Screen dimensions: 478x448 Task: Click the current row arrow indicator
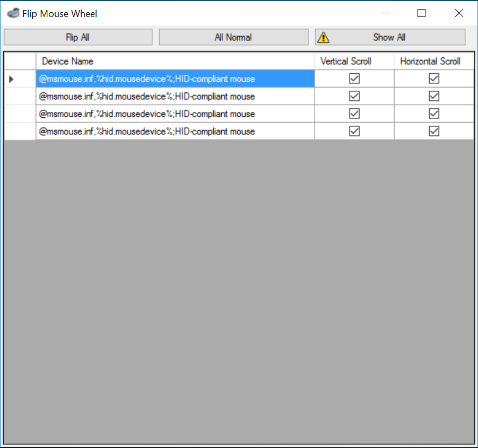11,79
